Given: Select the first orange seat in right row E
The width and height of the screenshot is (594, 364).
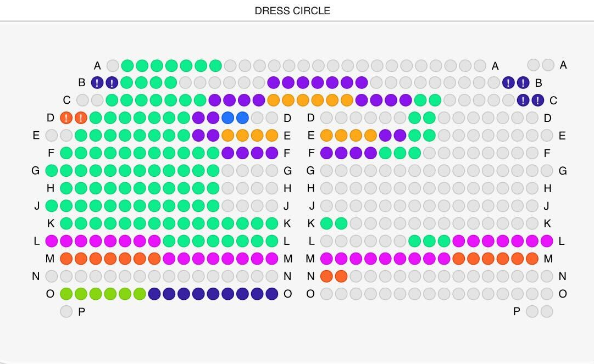Looking at the screenshot, I should [x=326, y=135].
